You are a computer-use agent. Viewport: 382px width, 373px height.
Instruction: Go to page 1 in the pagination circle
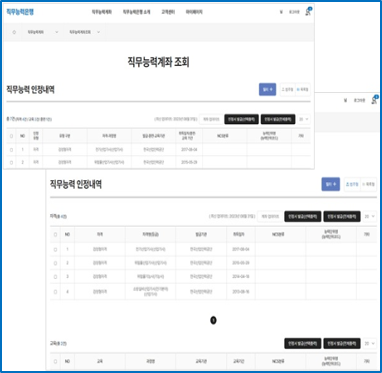coord(213,320)
